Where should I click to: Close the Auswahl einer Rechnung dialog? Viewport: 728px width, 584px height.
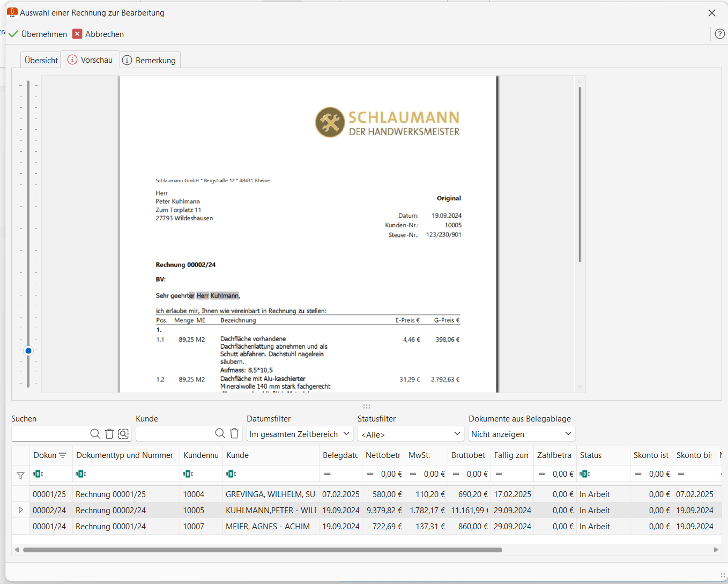point(712,13)
